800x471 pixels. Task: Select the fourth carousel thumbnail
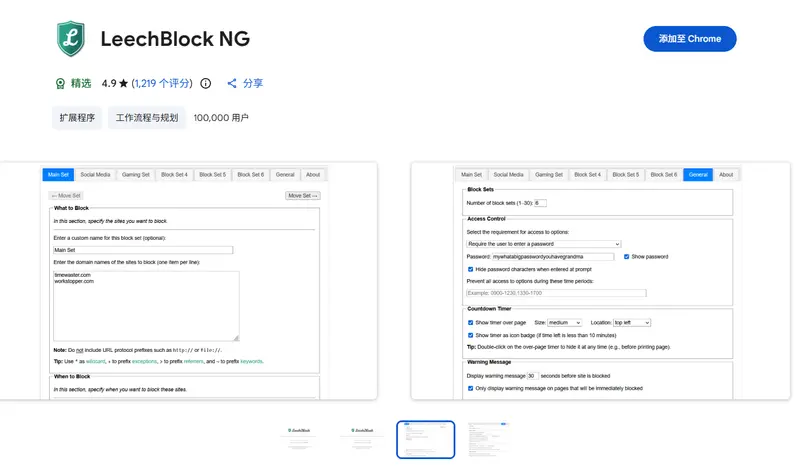(x=488, y=439)
